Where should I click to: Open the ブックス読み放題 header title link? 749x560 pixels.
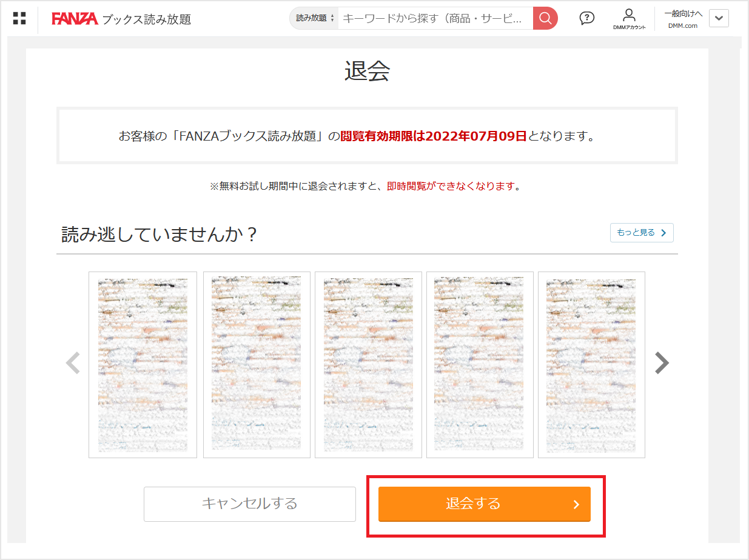coord(146,19)
